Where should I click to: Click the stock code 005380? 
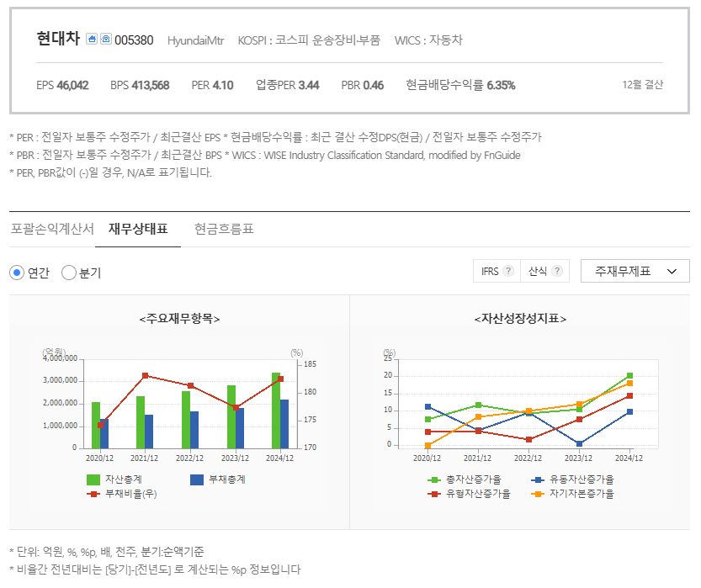pos(134,40)
